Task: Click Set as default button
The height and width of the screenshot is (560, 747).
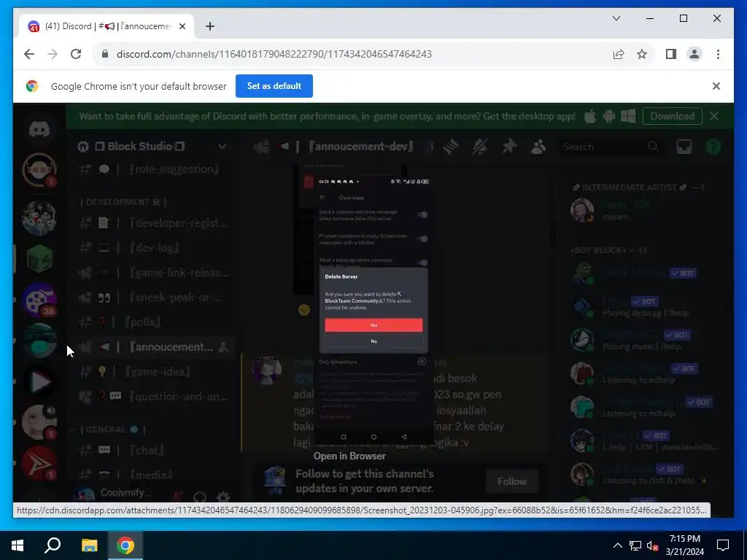Action: click(274, 86)
